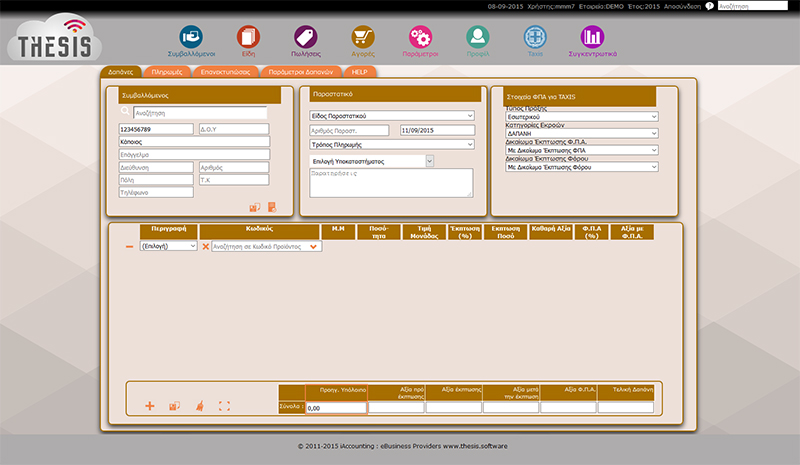Open the HELP tab
The height and width of the screenshot is (465, 800).
tap(361, 72)
